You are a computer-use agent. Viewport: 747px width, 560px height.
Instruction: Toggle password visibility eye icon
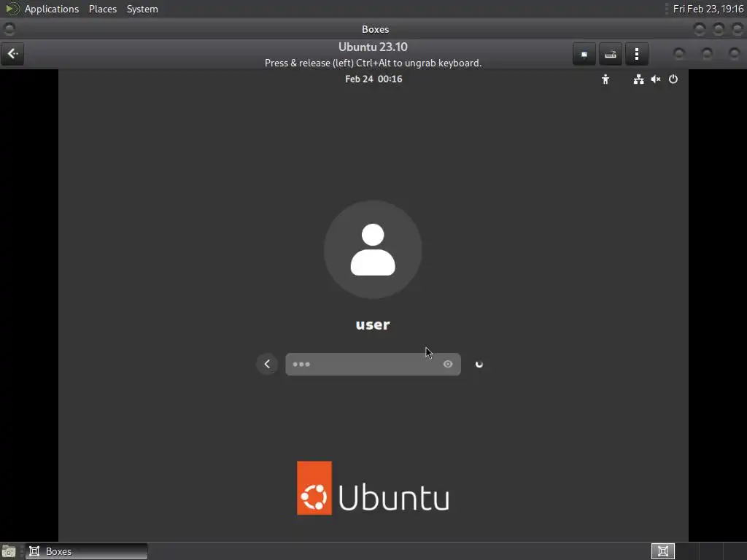tap(448, 365)
